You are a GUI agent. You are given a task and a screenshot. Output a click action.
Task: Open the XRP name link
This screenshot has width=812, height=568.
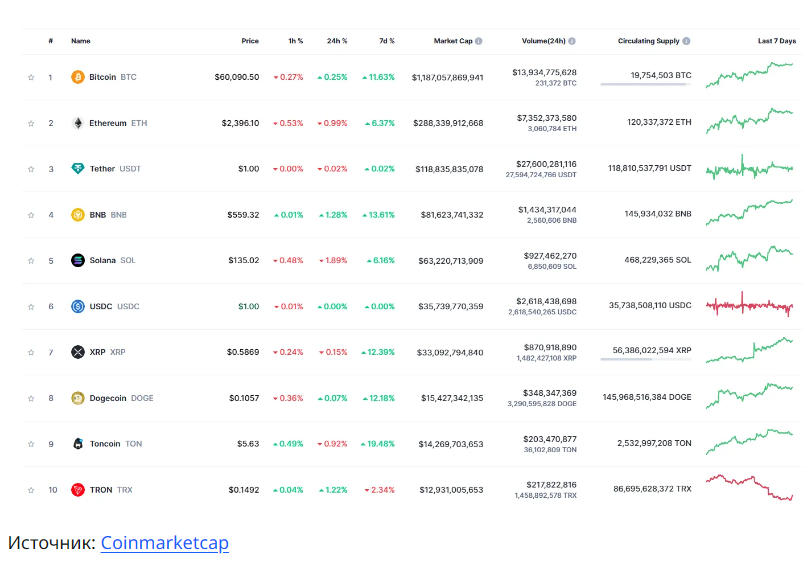[107, 352]
